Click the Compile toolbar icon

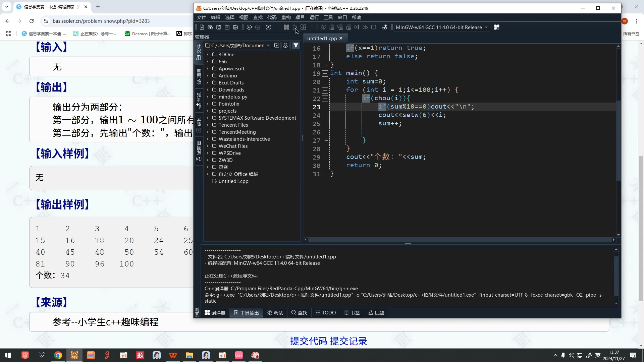pyautogui.click(x=286, y=27)
